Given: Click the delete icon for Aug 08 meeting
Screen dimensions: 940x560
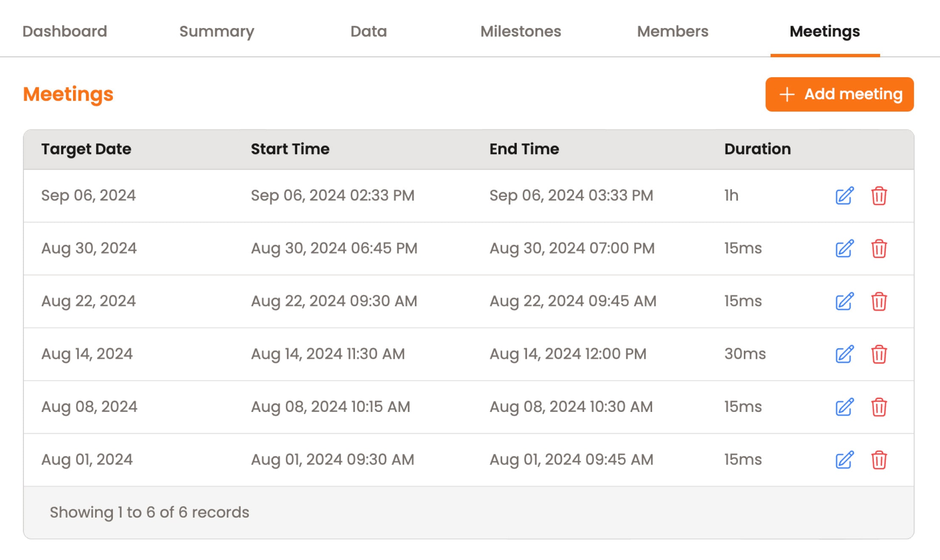Looking at the screenshot, I should [x=878, y=407].
